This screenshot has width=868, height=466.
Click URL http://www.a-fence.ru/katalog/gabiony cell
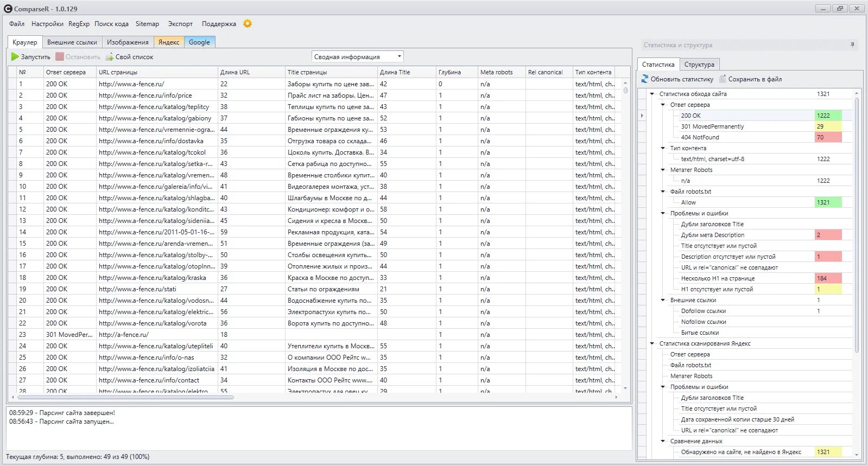pos(157,118)
